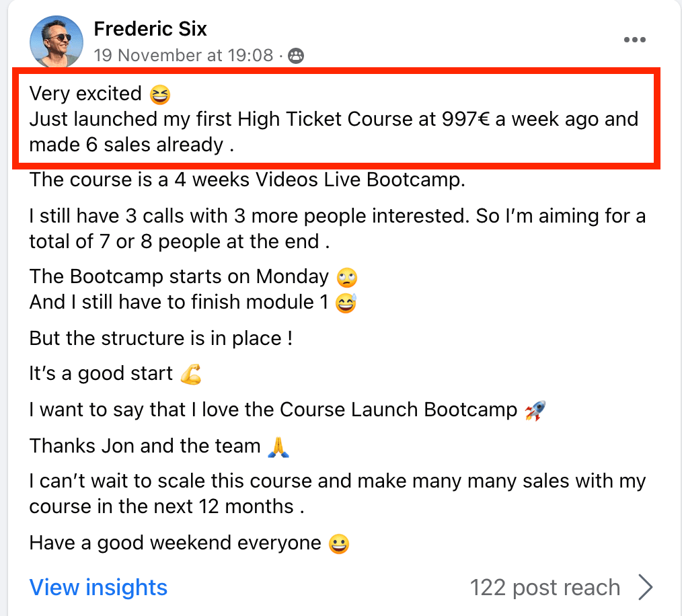The height and width of the screenshot is (616, 682).
Task: Click the "19 November at 19:08" timestamp
Action: 184,55
